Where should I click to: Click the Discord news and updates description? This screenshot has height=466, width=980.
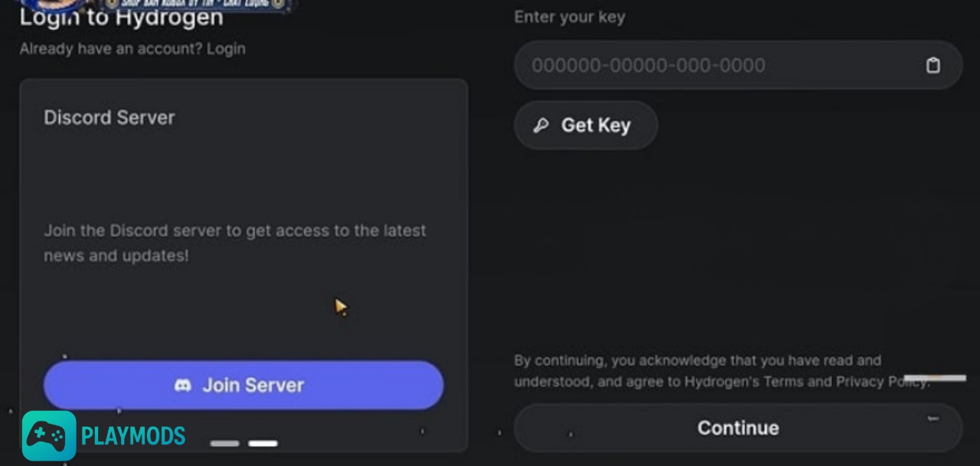235,243
